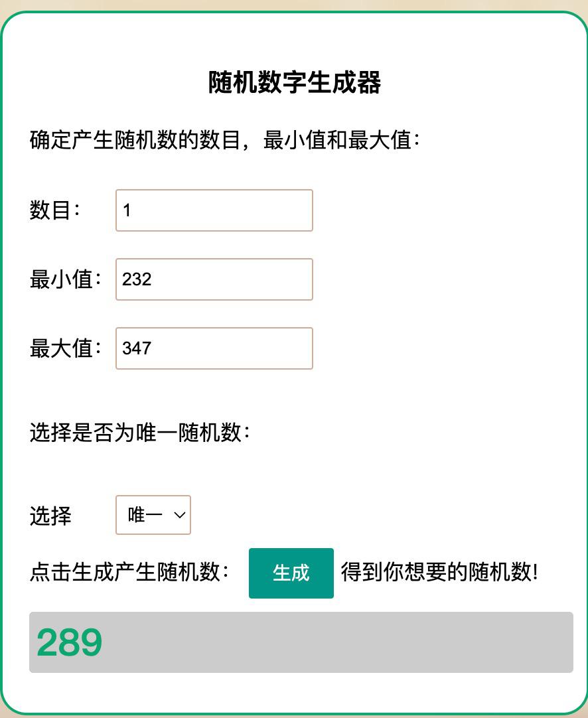588x718 pixels.
Task: Click the 点击生成产生随机数 prompt text
Action: click(x=129, y=572)
